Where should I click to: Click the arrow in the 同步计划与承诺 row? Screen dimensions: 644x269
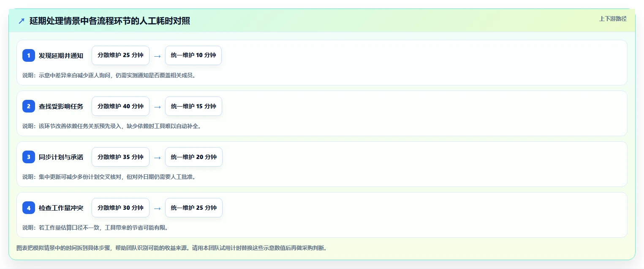(157, 157)
